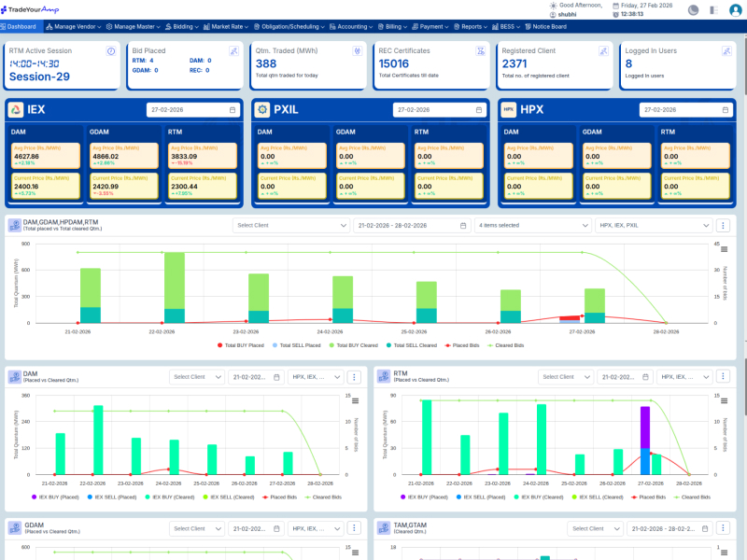747x560 pixels.
Task: Toggle Total BUY Cleared legend series
Action: (x=354, y=345)
